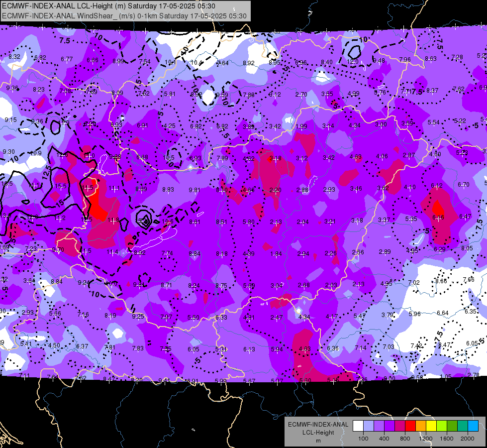Click the grid value 4.66
This screenshot has width=487, height=448.
pyautogui.click(x=248, y=190)
